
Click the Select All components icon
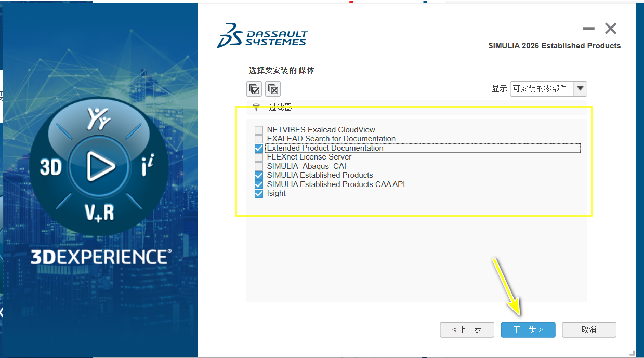[254, 89]
